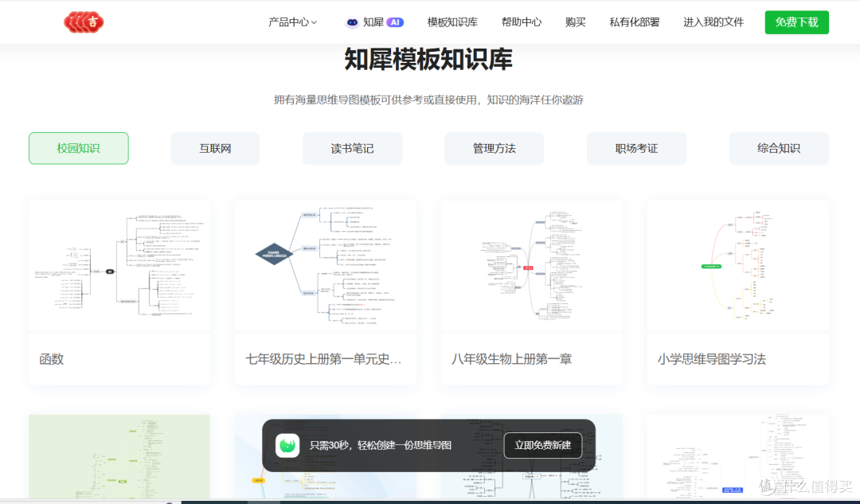Click the 小学思维导图学习法 title
The width and height of the screenshot is (860, 504).
[x=712, y=358]
